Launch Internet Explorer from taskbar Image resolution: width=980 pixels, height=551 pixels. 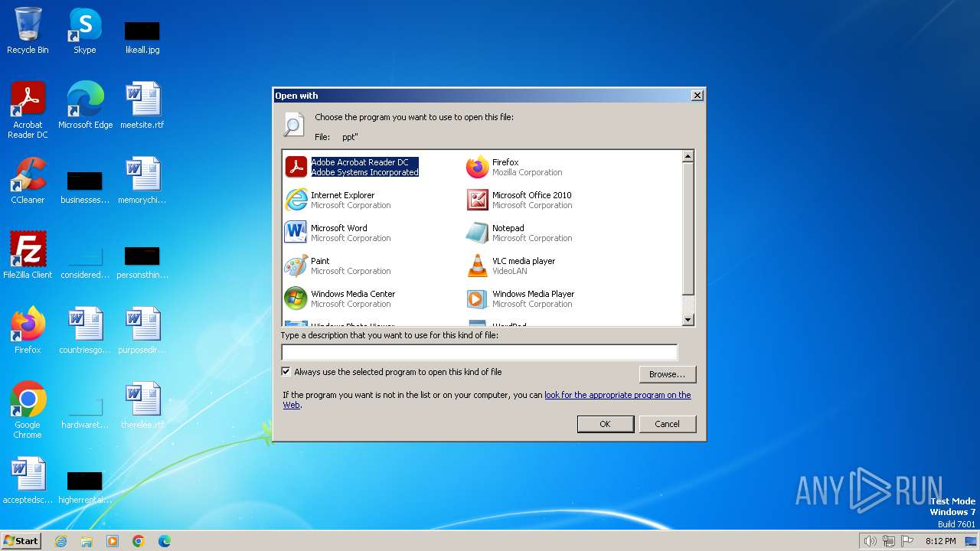pos(60,541)
